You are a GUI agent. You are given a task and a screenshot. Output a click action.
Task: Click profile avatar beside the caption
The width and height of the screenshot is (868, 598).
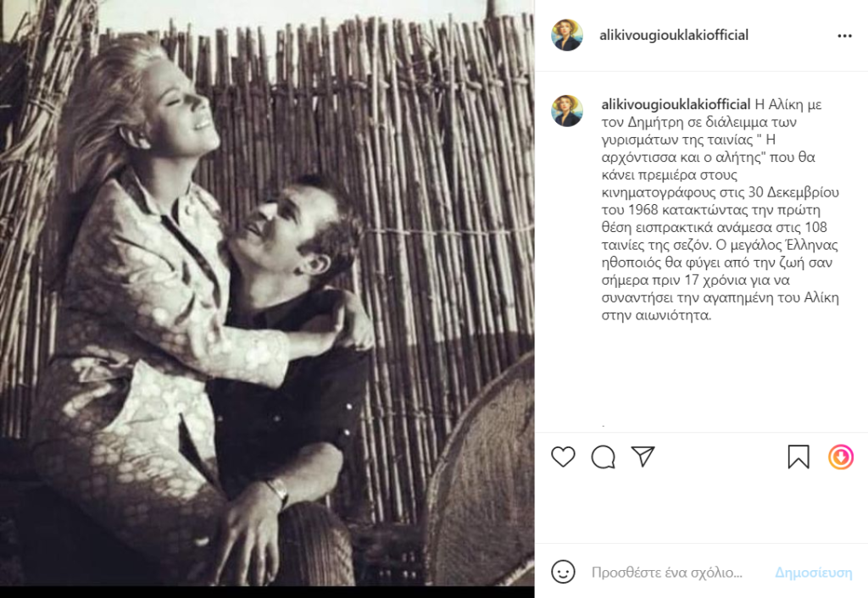567,110
